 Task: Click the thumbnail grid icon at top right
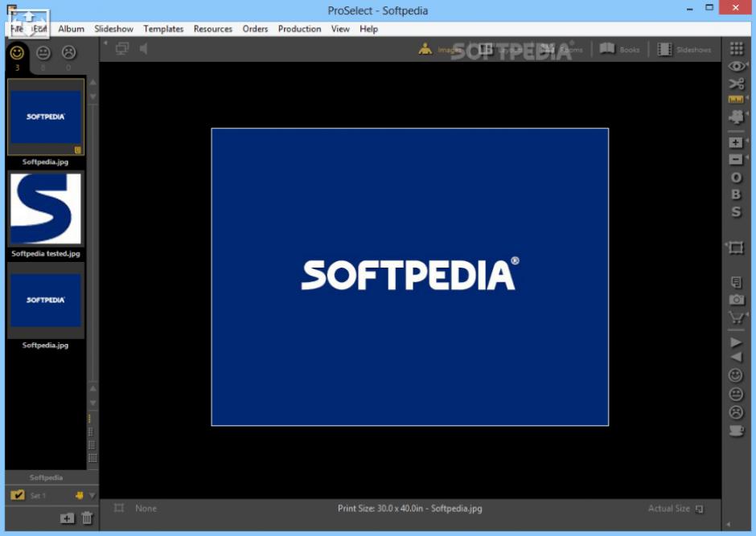(x=736, y=48)
